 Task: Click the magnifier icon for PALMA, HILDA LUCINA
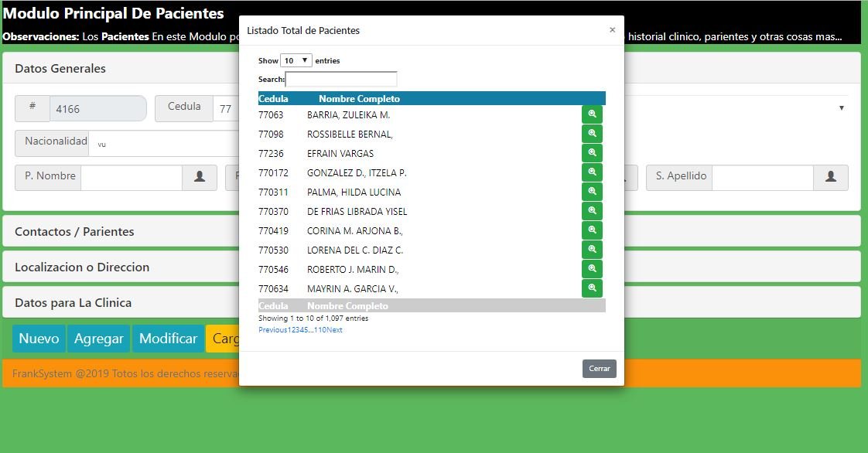click(x=592, y=192)
